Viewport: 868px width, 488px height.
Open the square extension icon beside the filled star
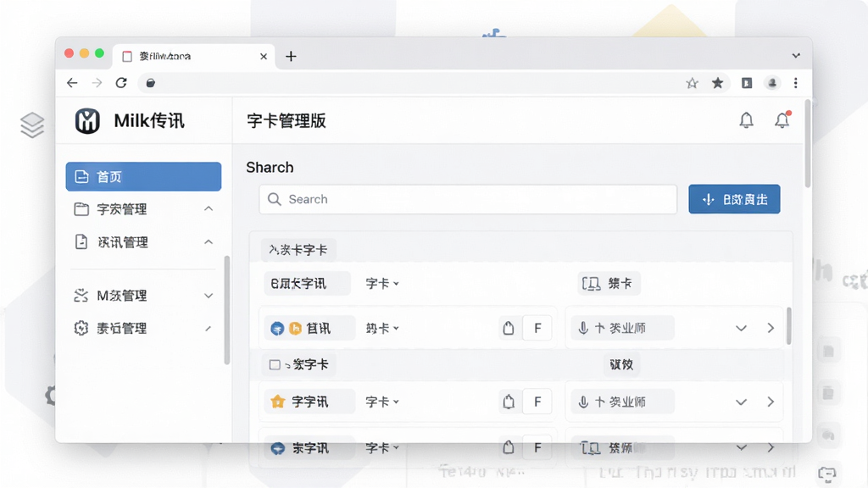[x=747, y=83]
